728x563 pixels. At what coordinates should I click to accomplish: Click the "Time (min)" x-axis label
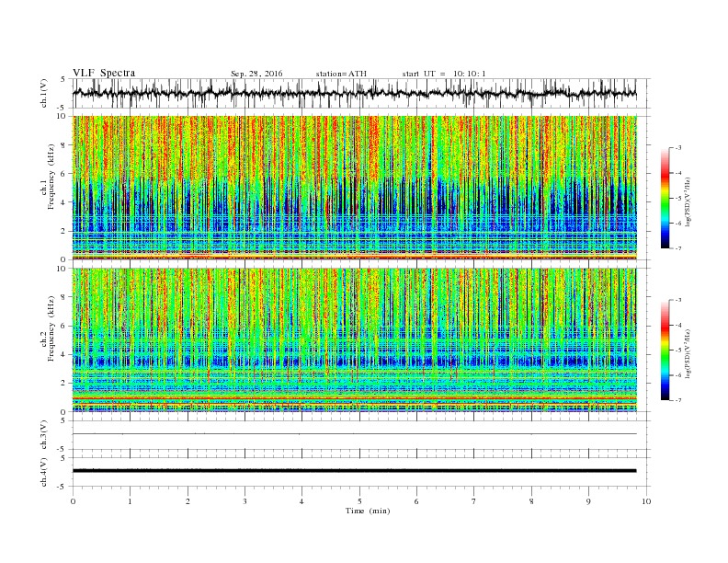tap(368, 511)
